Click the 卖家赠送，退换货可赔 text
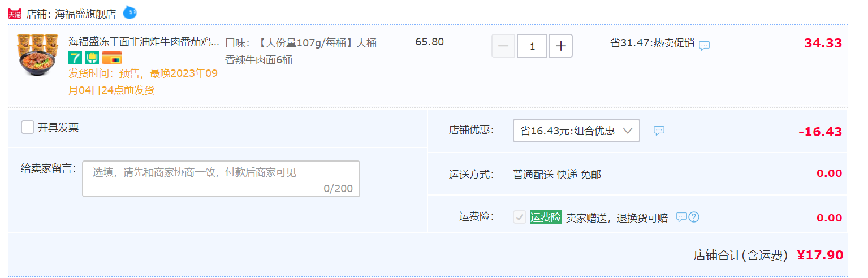 (617, 218)
